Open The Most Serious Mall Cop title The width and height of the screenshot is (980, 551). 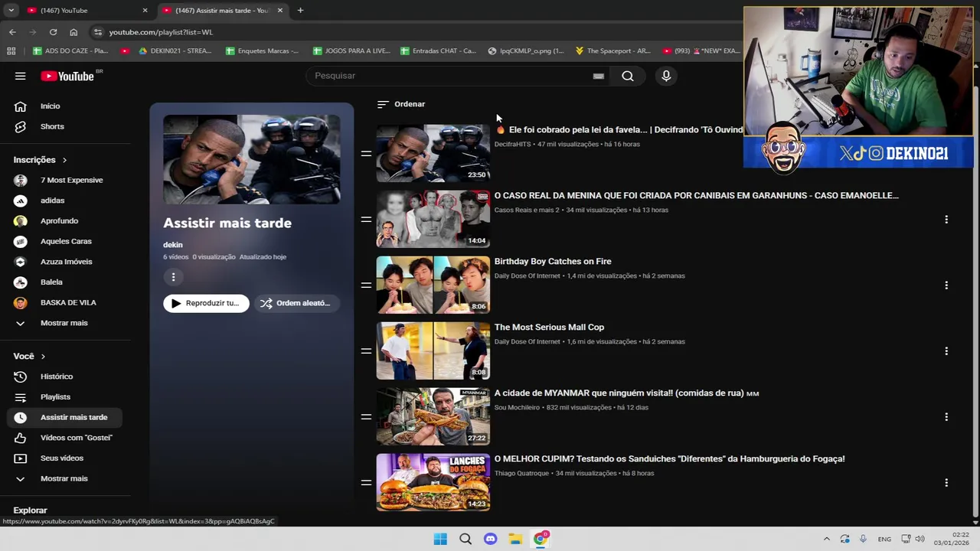pos(549,328)
